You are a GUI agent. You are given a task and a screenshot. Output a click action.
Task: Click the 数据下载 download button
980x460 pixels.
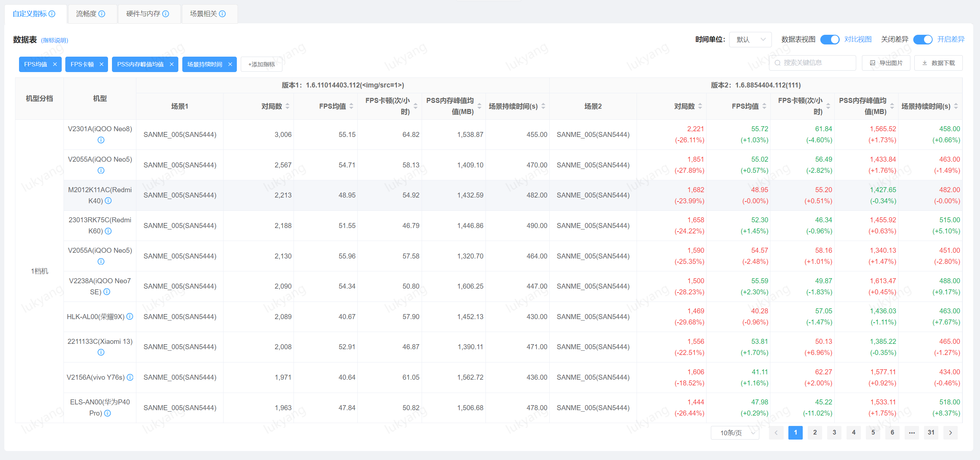tap(938, 63)
